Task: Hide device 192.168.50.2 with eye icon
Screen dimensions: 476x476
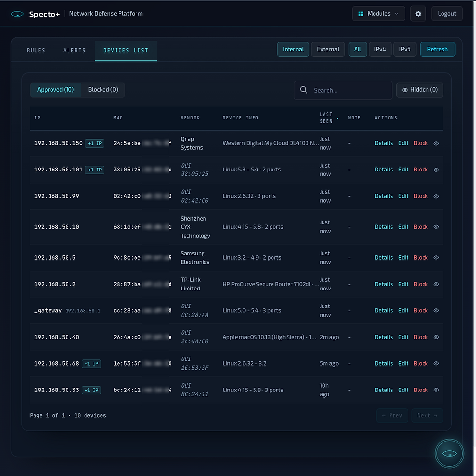Action: pyautogui.click(x=436, y=284)
